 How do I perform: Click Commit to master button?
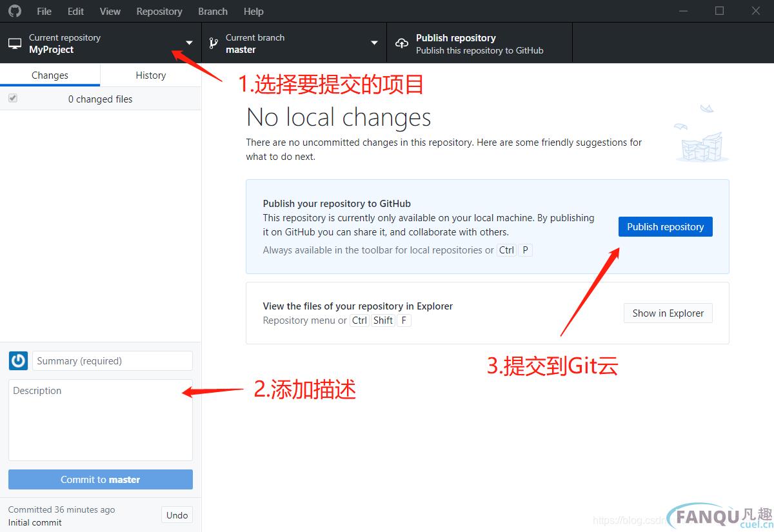click(101, 479)
